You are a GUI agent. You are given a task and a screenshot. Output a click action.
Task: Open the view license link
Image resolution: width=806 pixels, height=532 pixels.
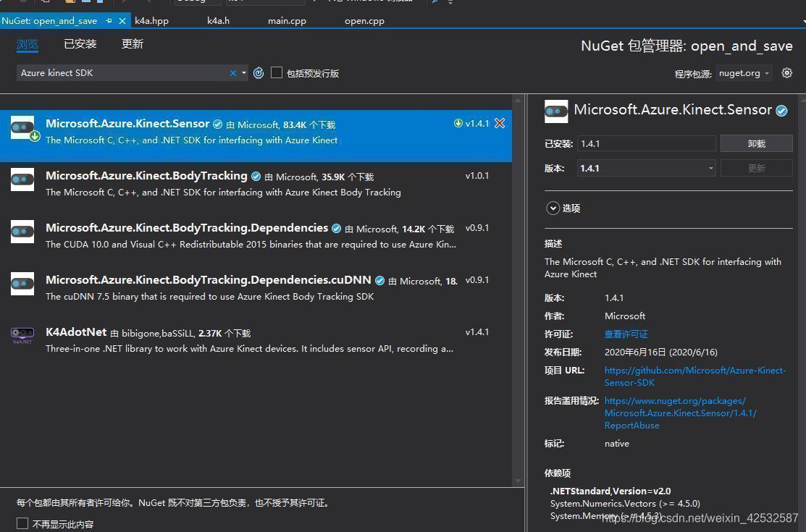click(626, 334)
